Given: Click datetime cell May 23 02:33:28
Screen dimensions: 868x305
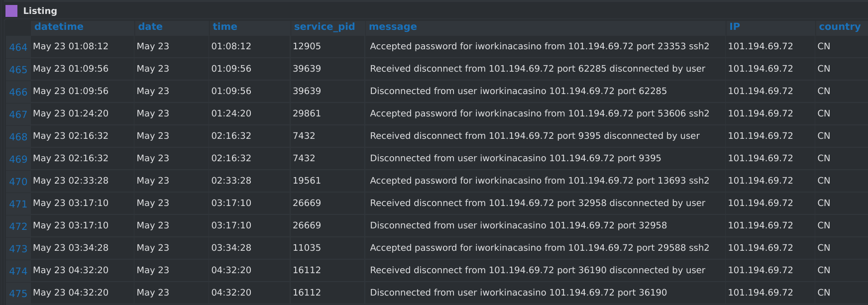Looking at the screenshot, I should [71, 181].
